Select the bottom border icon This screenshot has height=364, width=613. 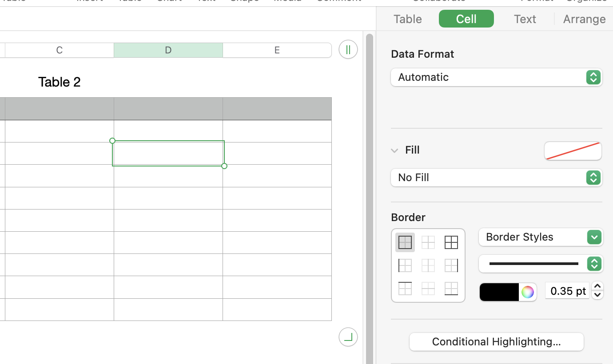[451, 289]
